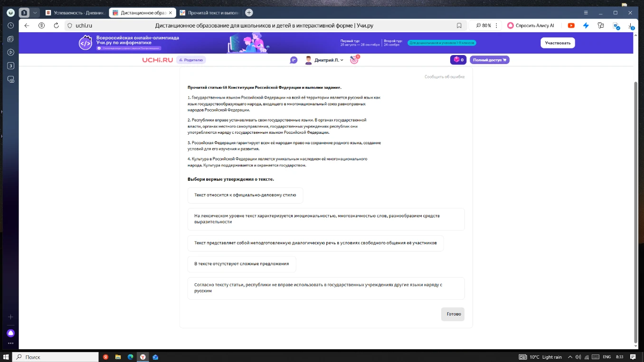Click the UCHi.RU logo
This screenshot has height=362, width=644.
pyautogui.click(x=158, y=60)
